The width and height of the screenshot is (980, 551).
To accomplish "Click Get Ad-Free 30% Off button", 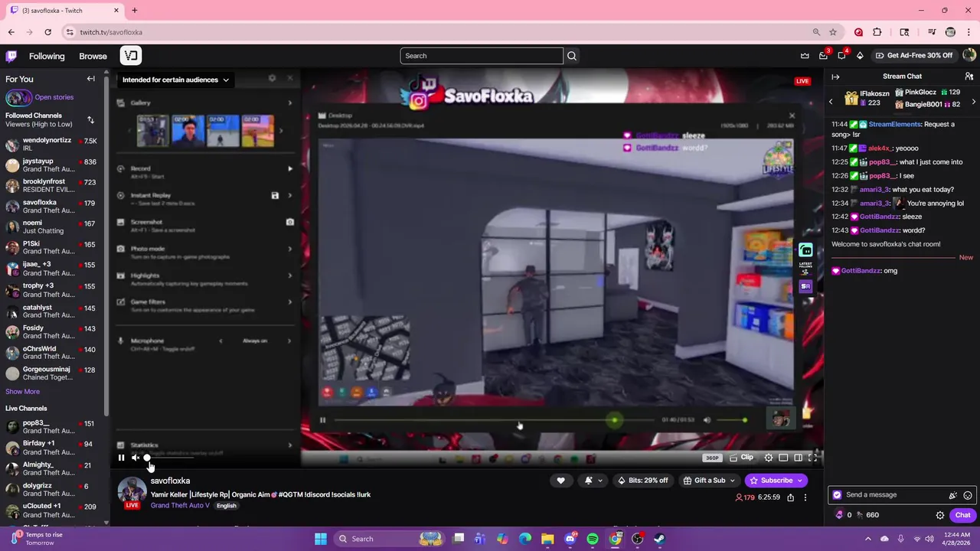I will (914, 55).
